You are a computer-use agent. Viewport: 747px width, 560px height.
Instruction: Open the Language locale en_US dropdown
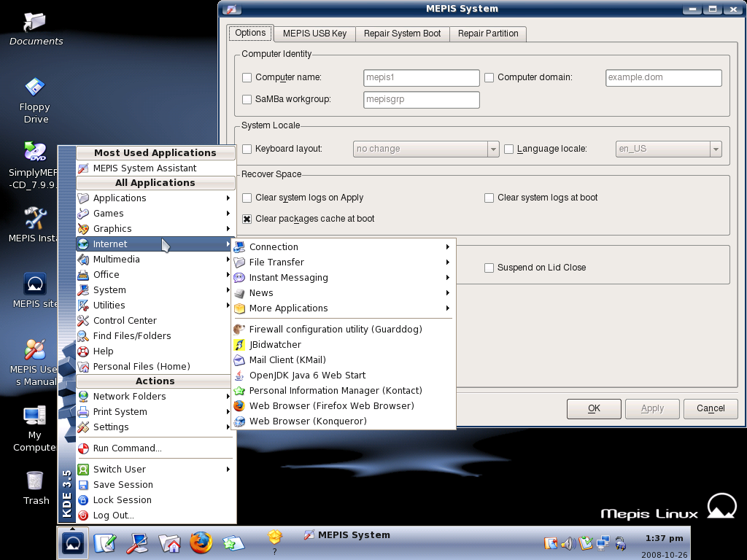pos(668,149)
